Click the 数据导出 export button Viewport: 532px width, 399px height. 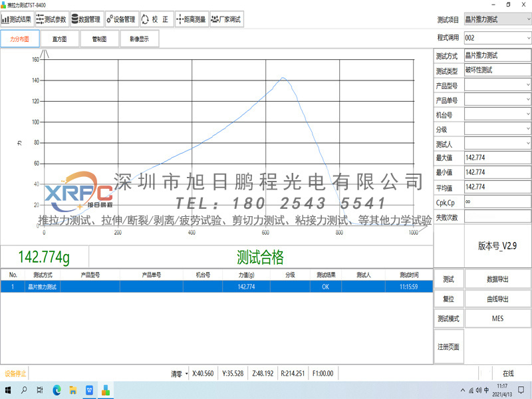click(497, 279)
